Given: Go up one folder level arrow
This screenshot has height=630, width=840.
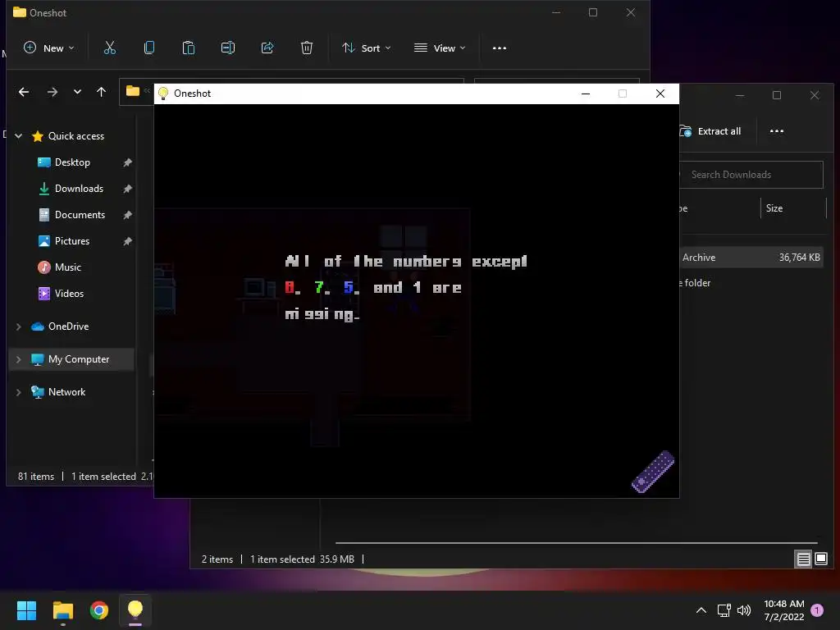Looking at the screenshot, I should tap(101, 92).
